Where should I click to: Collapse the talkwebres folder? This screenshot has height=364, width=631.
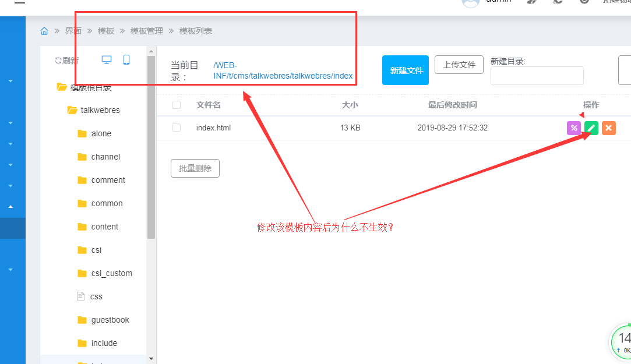click(72, 110)
